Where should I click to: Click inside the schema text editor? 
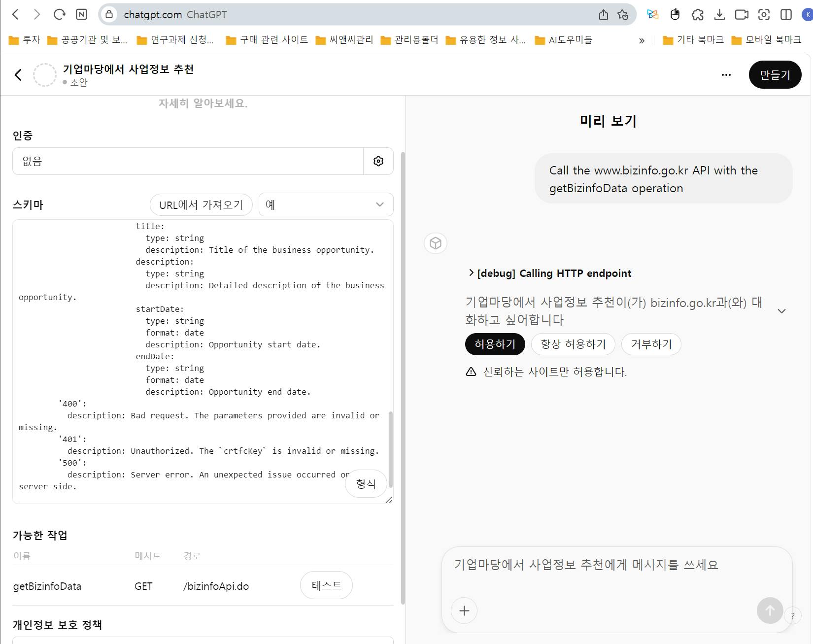(203, 362)
